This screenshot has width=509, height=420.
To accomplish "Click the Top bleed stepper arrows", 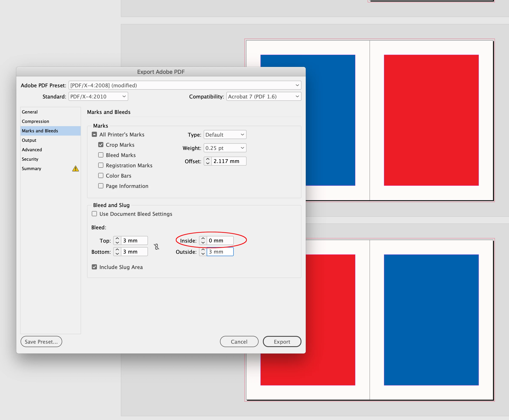I will 117,240.
